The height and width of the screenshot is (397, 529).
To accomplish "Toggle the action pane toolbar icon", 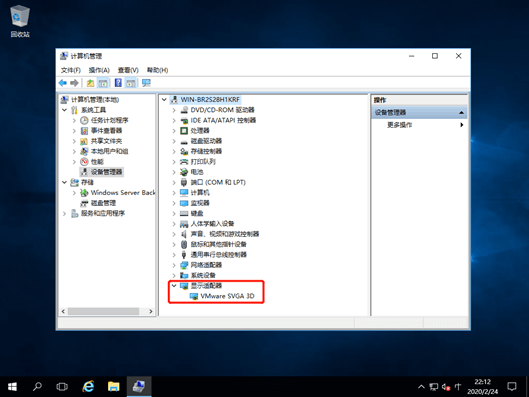I will (131, 83).
